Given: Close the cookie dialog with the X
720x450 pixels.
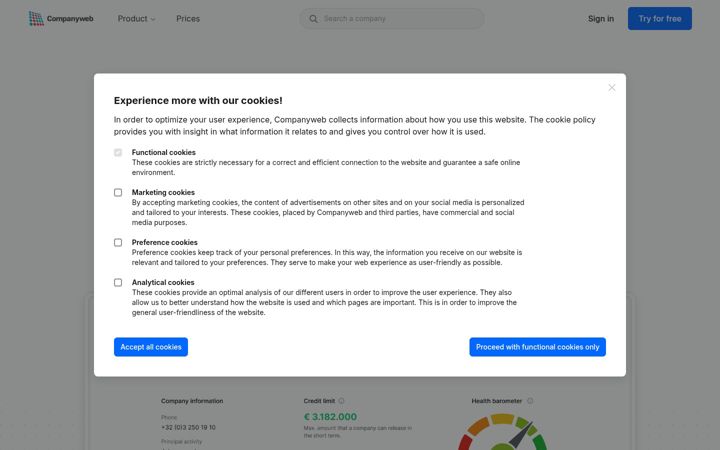Looking at the screenshot, I should pyautogui.click(x=612, y=87).
